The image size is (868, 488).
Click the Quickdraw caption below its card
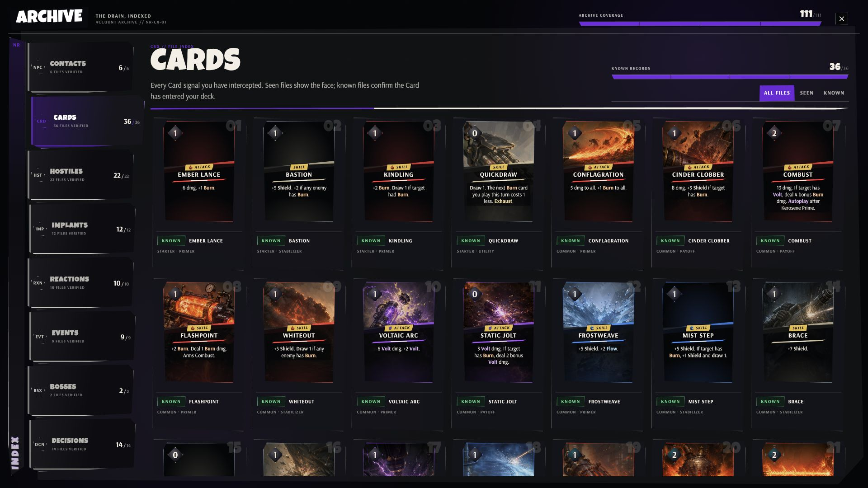click(503, 241)
